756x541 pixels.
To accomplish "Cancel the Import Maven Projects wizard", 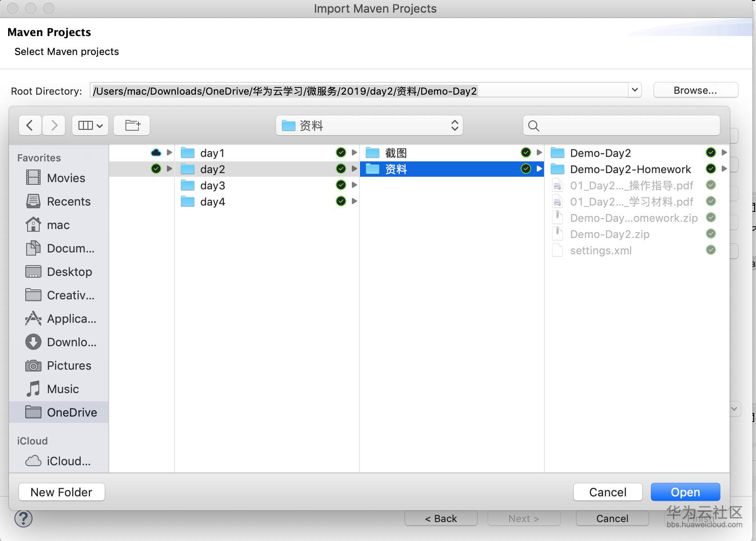I will pyautogui.click(x=612, y=518).
